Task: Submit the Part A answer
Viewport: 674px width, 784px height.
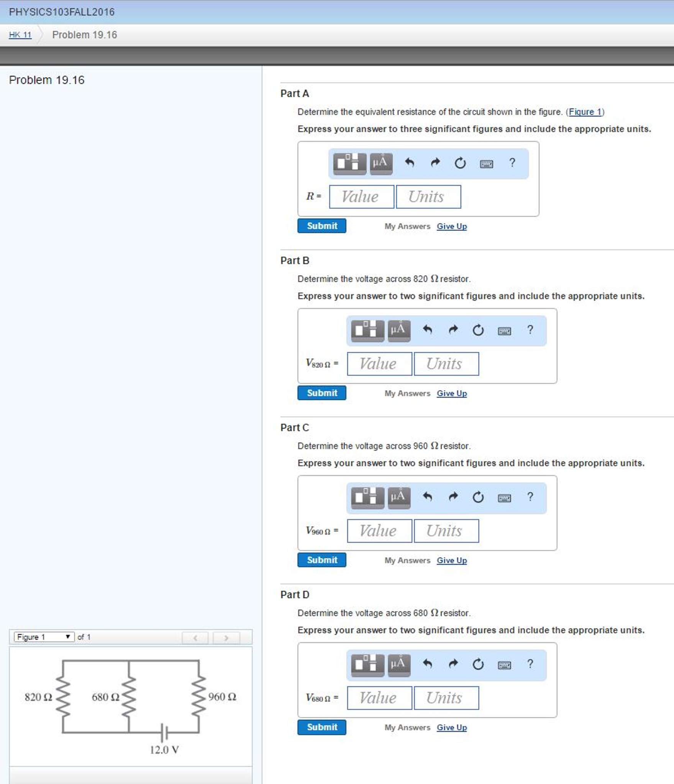Action: (321, 226)
